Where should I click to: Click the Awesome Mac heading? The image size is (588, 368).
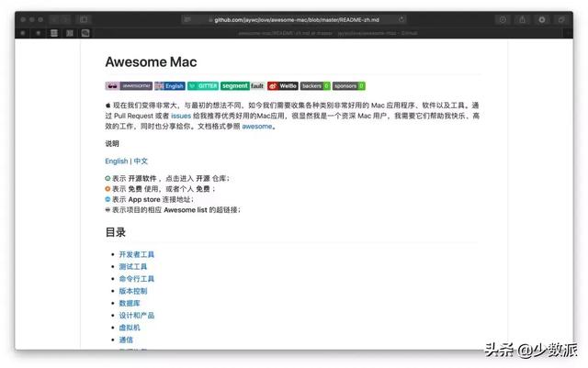click(x=151, y=61)
